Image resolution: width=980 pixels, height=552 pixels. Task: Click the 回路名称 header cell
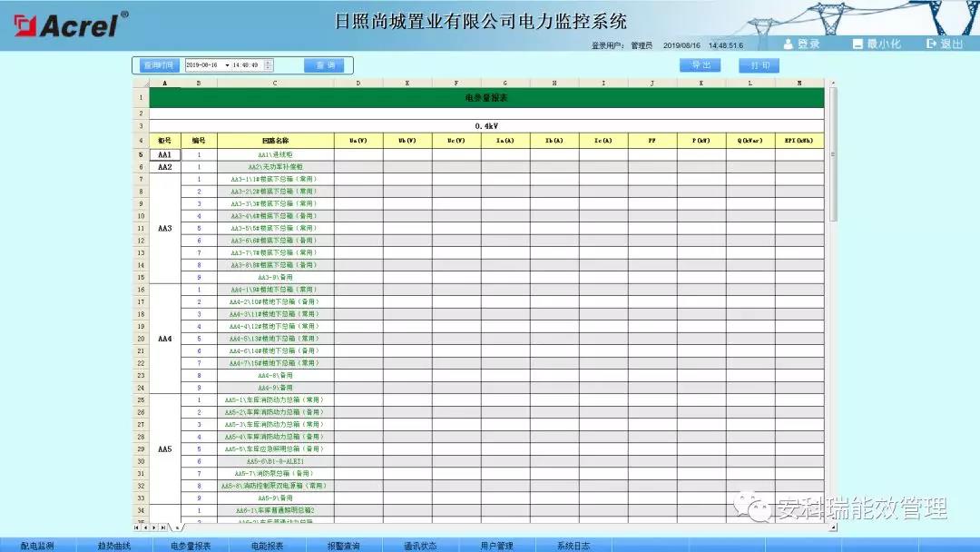(275, 141)
